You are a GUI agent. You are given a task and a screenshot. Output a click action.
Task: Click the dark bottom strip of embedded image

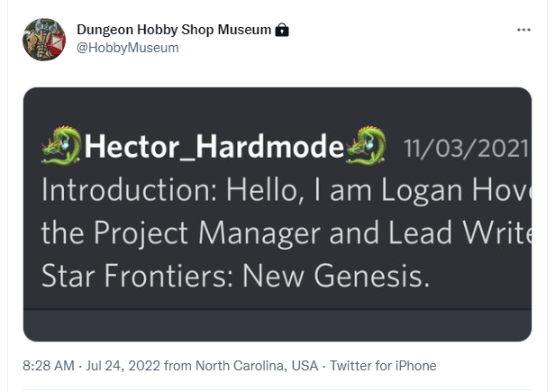click(277, 326)
